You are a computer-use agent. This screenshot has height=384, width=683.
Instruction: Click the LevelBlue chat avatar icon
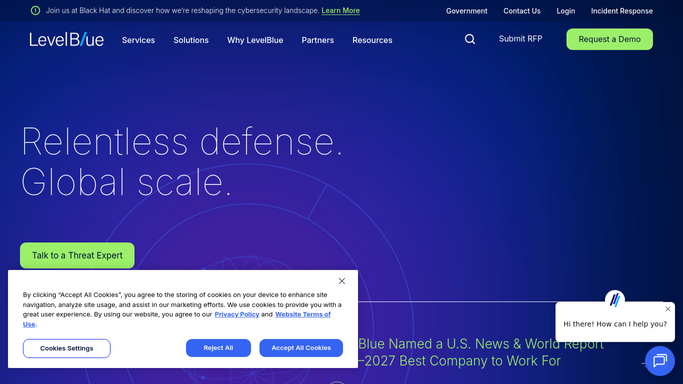[615, 300]
